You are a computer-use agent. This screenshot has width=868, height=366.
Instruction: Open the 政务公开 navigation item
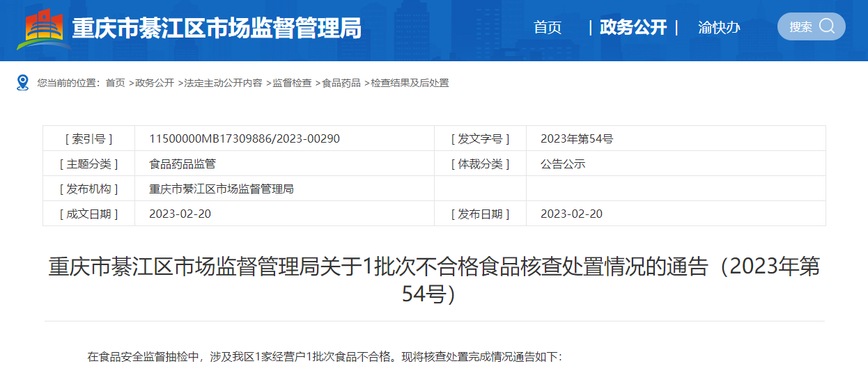click(633, 28)
